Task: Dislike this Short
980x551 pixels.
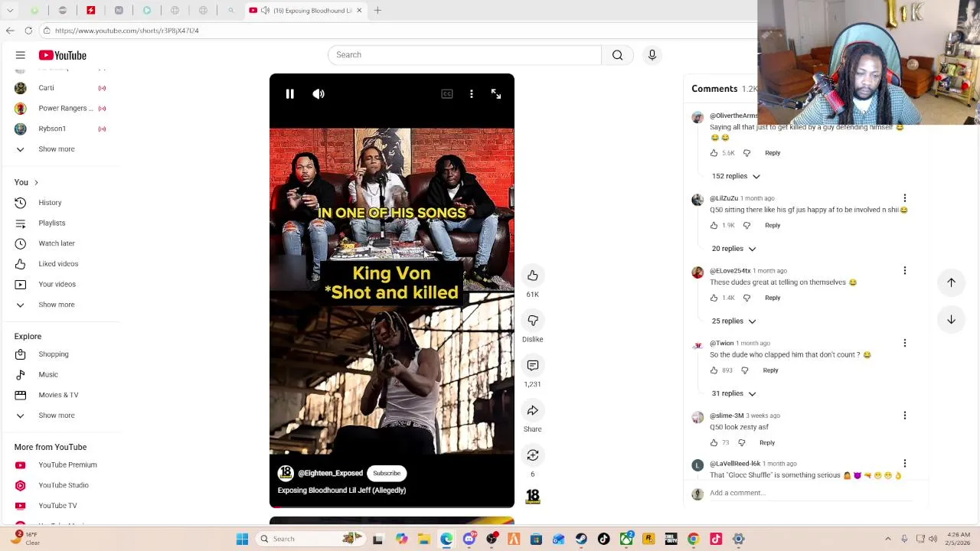Action: click(533, 321)
